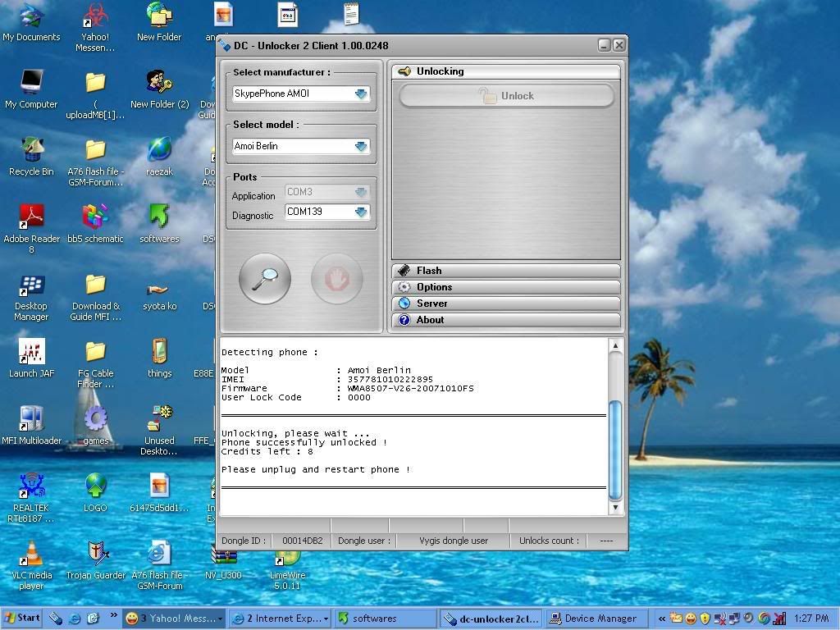The height and width of the screenshot is (630, 840).
Task: Select the games desktop icon
Action: (96, 427)
